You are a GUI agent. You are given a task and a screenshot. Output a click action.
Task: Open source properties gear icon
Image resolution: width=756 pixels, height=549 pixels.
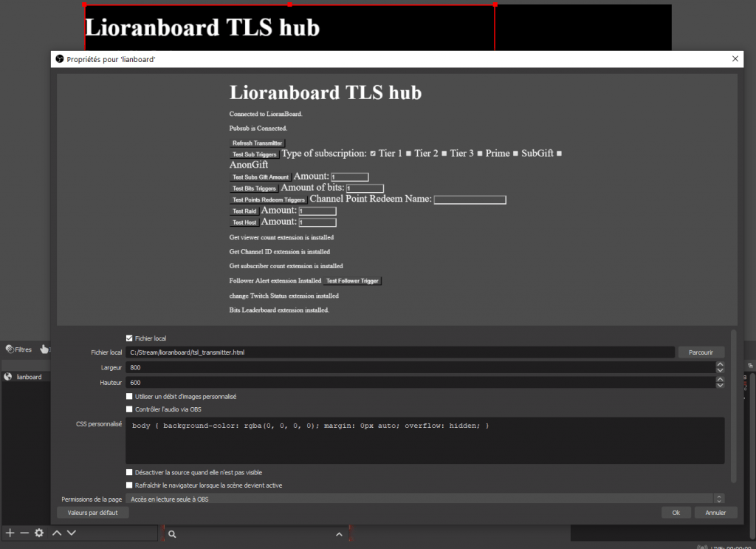39,533
